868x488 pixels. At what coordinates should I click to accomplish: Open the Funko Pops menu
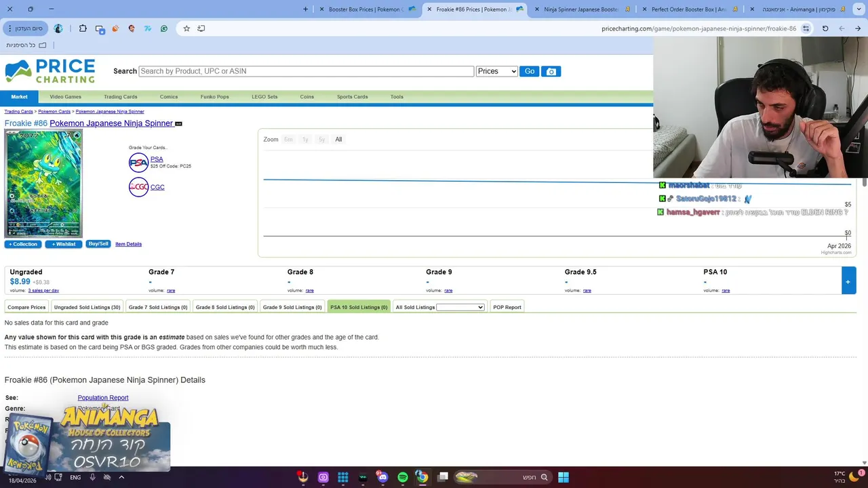tap(214, 97)
